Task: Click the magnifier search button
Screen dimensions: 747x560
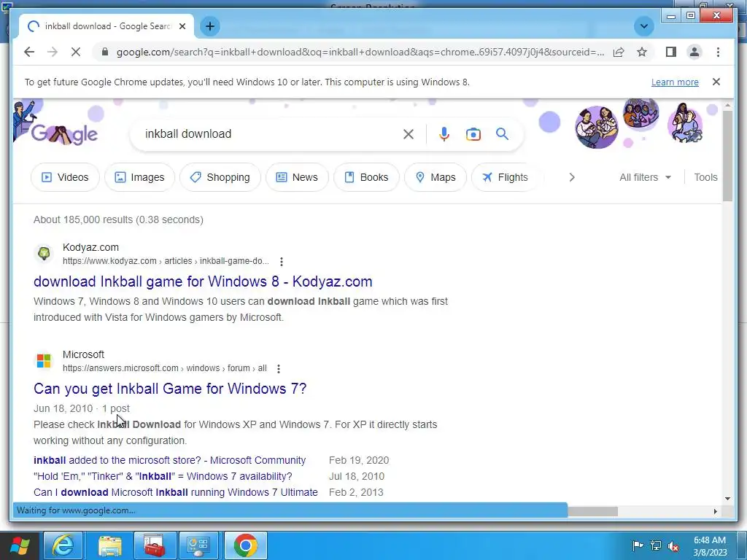Action: 502,134
